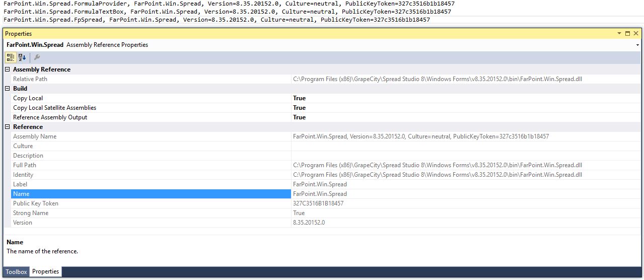Screen dimensions: 644x280
Task: Open Properties window position dropdown arrow
Action: 619,33
